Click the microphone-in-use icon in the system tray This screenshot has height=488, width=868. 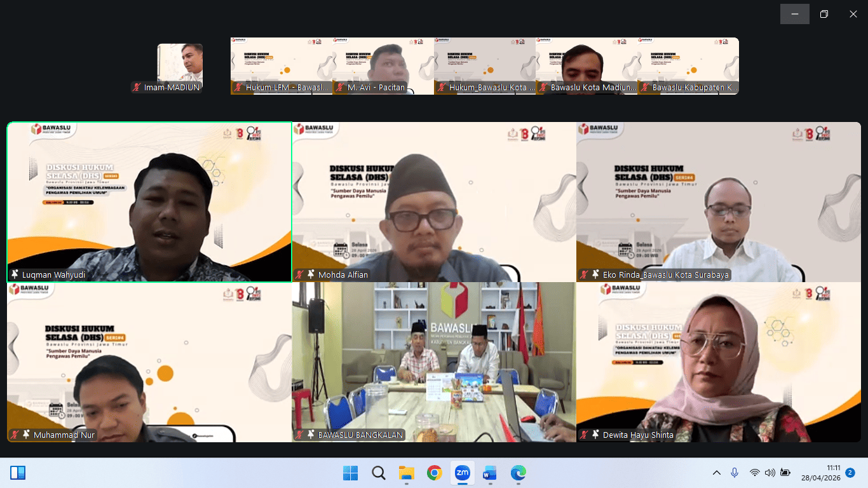[x=735, y=473]
